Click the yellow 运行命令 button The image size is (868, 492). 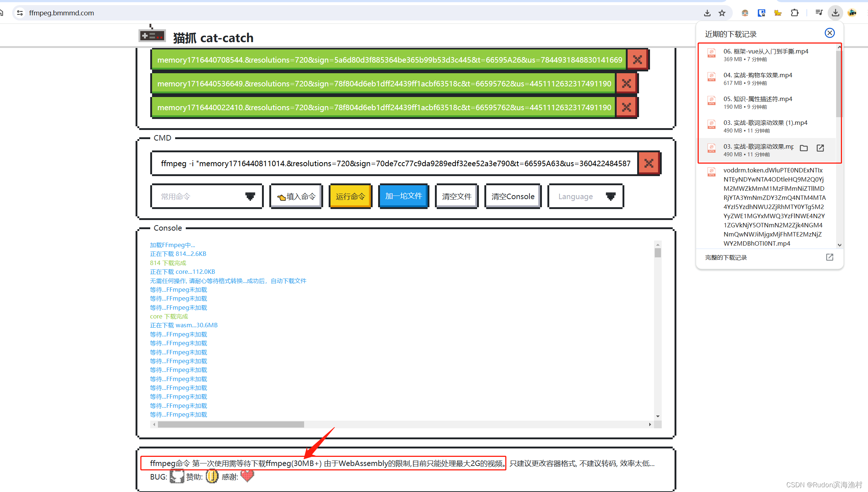350,197
